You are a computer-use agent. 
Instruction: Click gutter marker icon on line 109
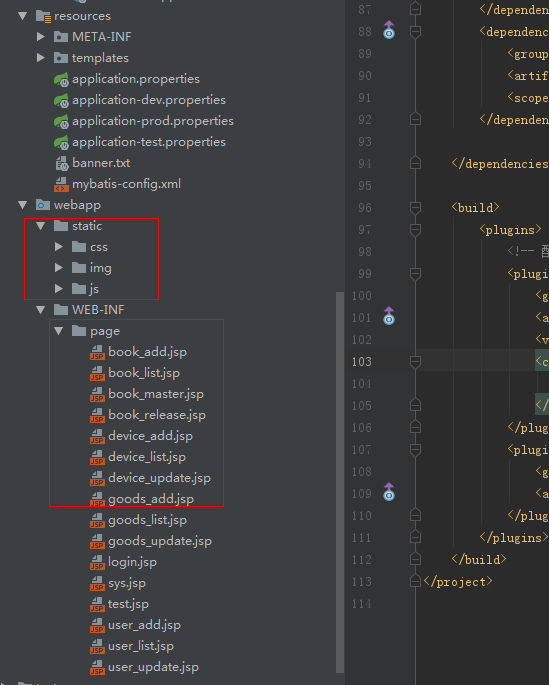point(389,492)
